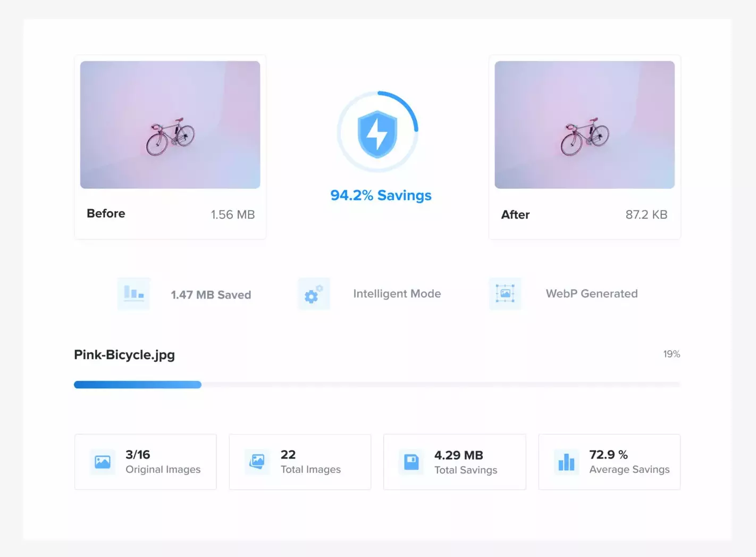The width and height of the screenshot is (756, 557).
Task: Click the 94.2% Savings text
Action: tap(381, 195)
